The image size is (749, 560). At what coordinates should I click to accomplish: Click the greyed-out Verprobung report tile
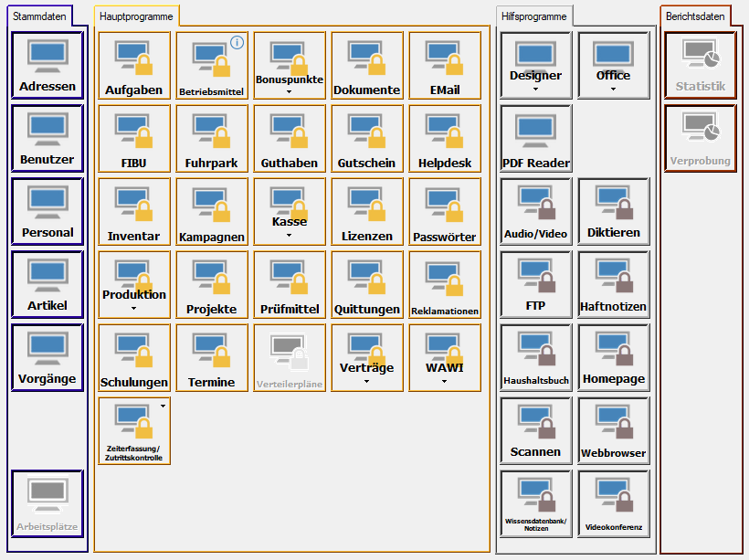pyautogui.click(x=701, y=139)
